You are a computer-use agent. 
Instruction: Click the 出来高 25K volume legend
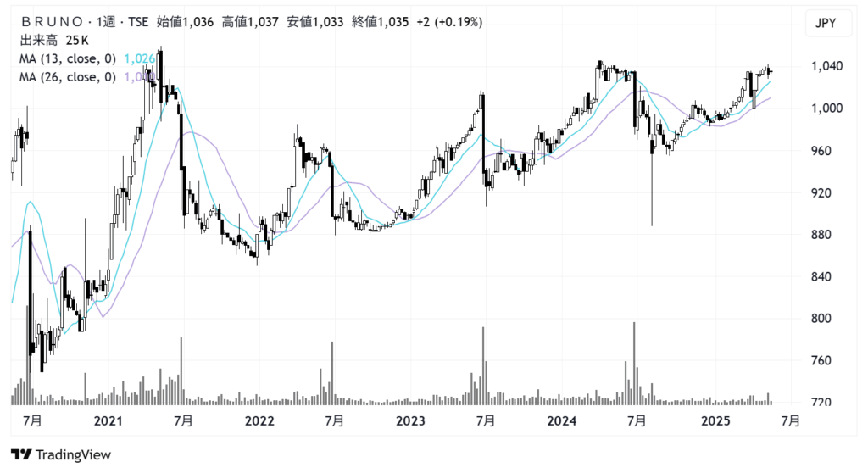pyautogui.click(x=53, y=40)
